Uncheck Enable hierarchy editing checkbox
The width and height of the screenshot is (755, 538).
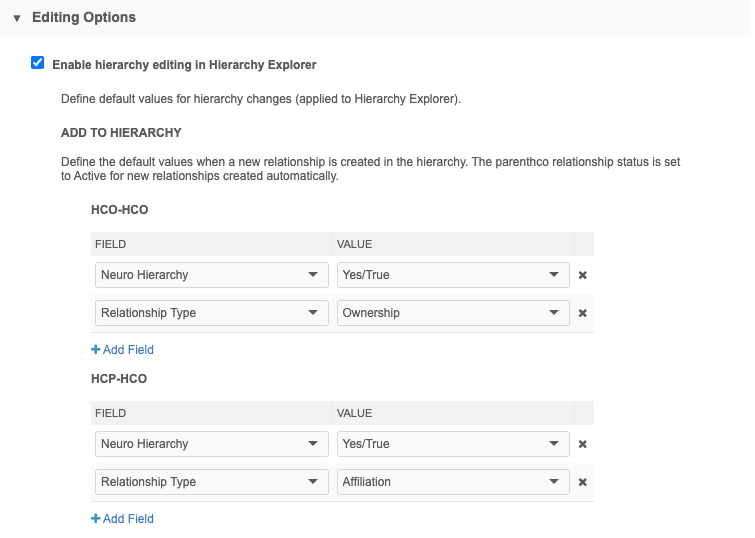tap(38, 63)
